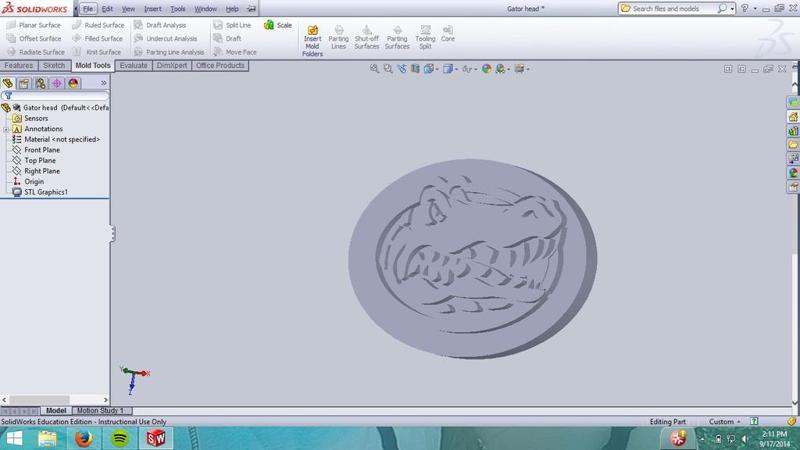800x450 pixels.
Task: Click the feature tree filter field
Action: [55, 95]
